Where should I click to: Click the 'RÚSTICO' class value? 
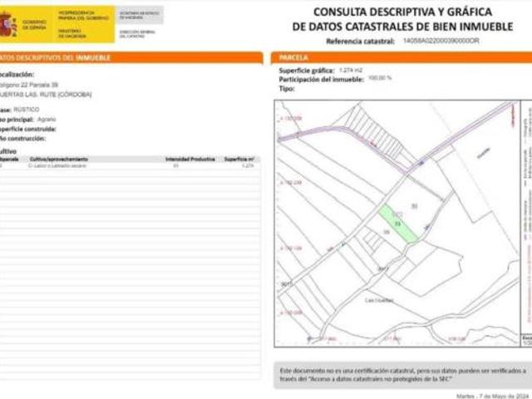27,110
